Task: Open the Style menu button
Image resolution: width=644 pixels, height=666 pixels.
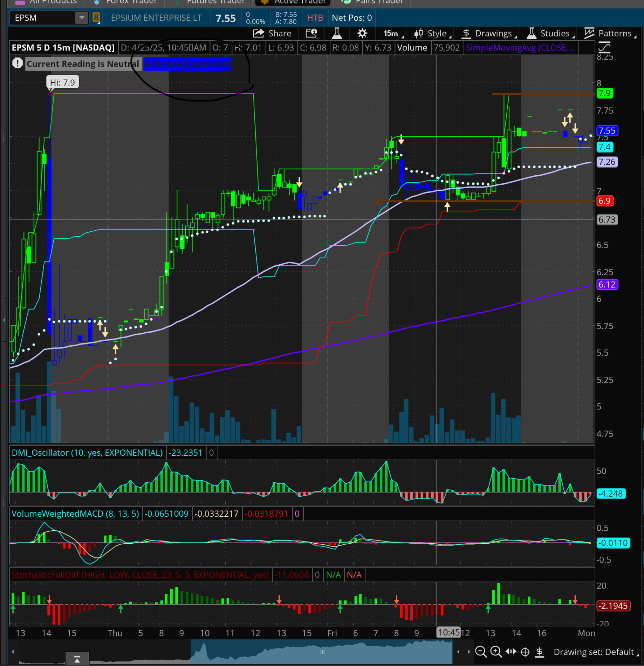Action: pyautogui.click(x=432, y=34)
